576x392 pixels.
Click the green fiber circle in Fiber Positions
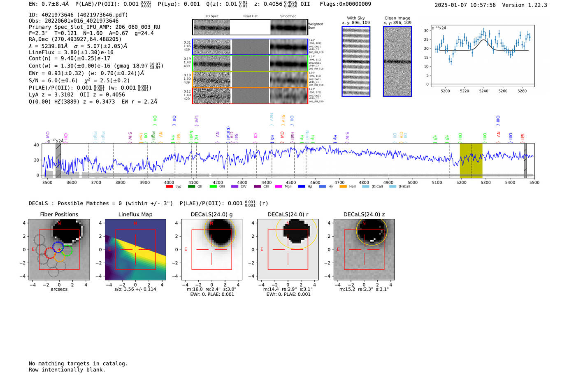point(66,251)
